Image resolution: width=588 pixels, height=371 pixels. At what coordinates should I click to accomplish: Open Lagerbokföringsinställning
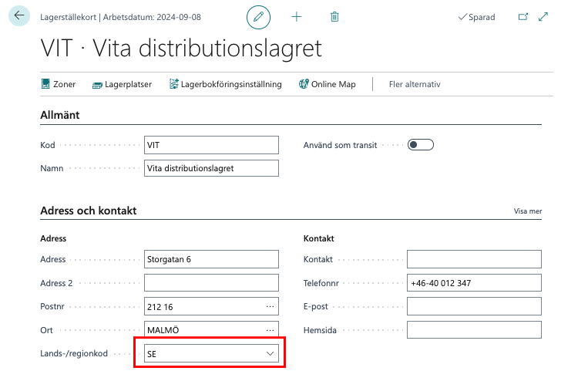click(x=225, y=84)
